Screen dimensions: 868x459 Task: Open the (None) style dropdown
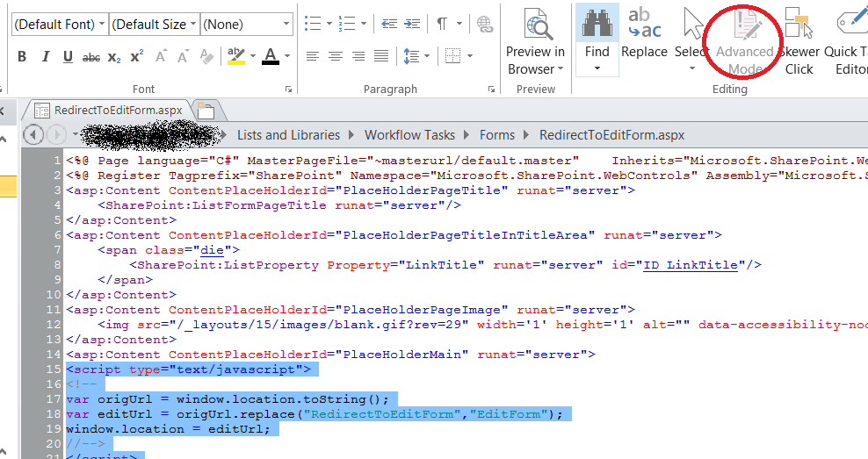pos(246,25)
